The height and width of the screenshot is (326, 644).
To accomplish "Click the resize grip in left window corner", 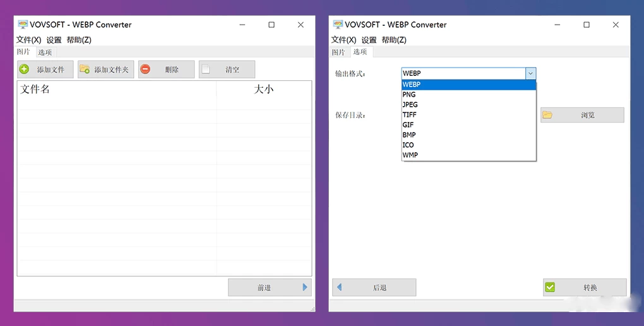I will pyautogui.click(x=313, y=308).
